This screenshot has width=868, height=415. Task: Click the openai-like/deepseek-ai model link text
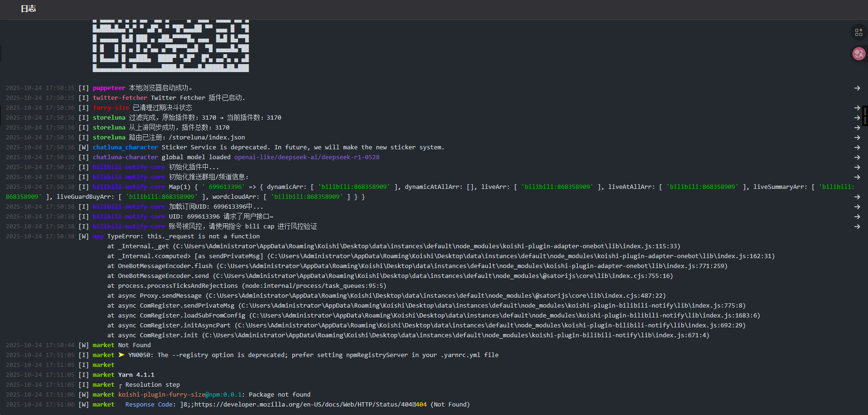[306, 157]
